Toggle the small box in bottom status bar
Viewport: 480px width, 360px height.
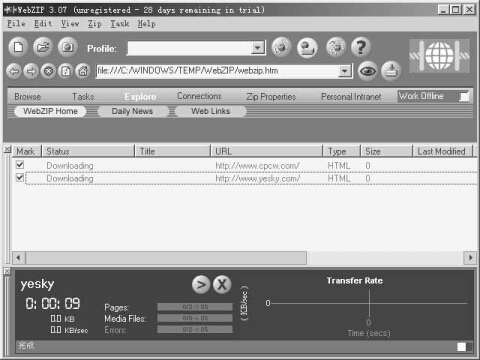point(462,347)
